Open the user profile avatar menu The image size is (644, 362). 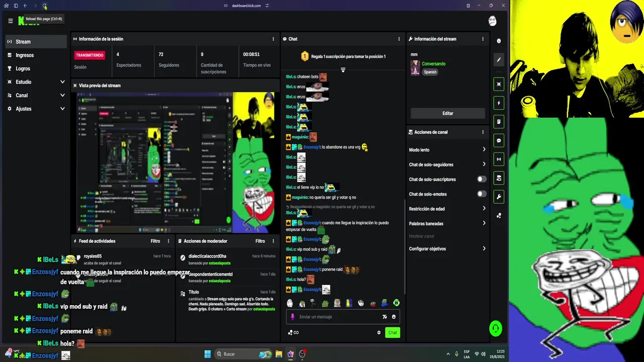pos(493,21)
